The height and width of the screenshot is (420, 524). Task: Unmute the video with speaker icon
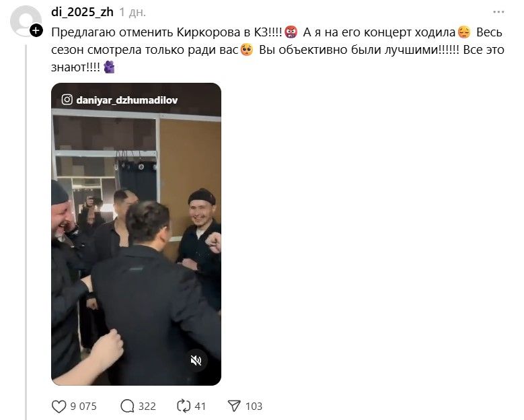196,360
